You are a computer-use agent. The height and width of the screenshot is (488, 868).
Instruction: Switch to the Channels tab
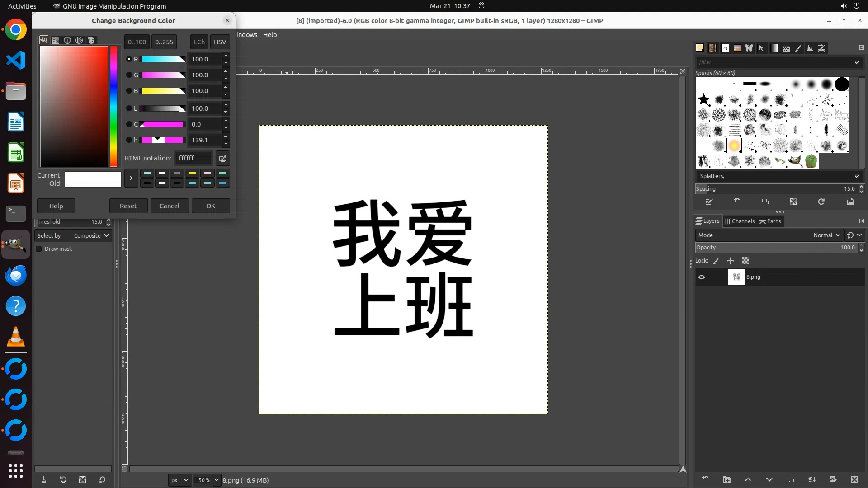pyautogui.click(x=740, y=221)
